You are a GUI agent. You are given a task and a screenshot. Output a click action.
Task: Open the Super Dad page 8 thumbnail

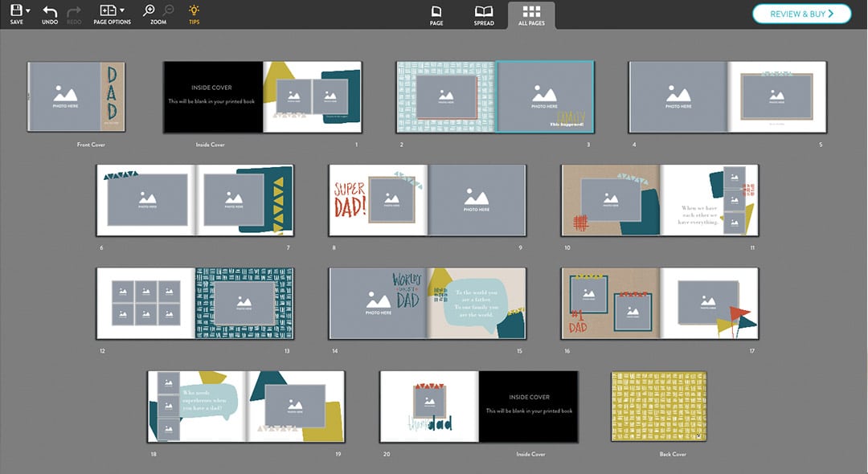tap(378, 200)
